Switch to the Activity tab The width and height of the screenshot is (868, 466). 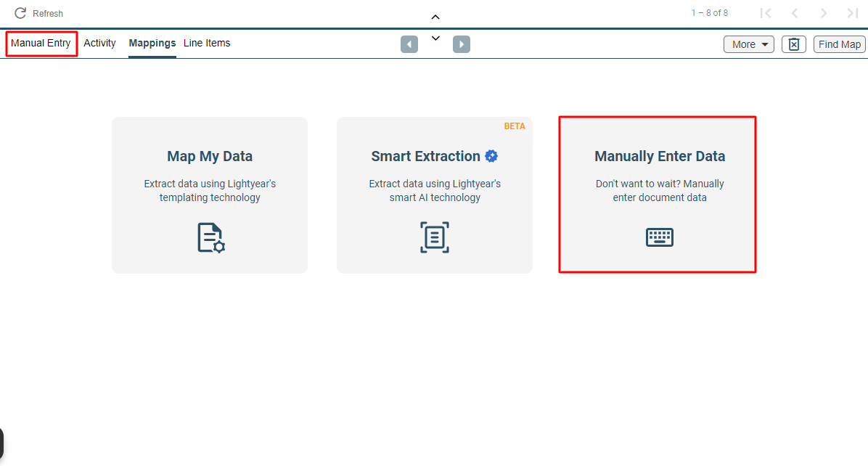[99, 43]
